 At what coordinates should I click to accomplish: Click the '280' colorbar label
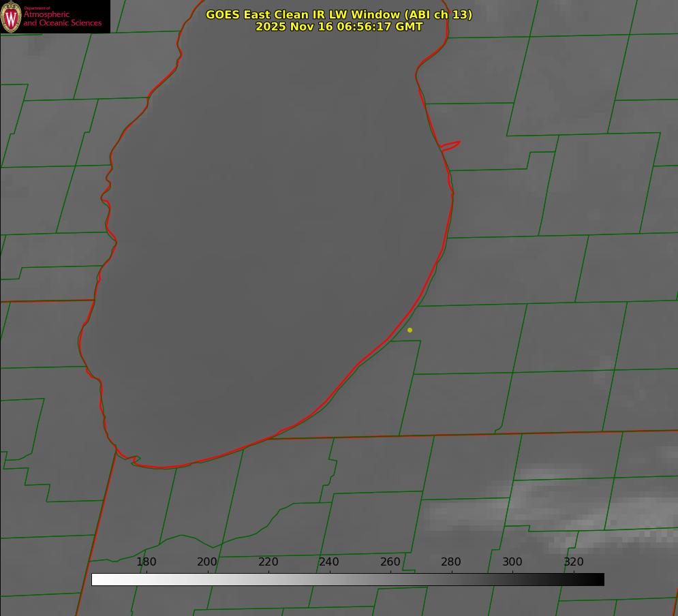click(x=451, y=561)
